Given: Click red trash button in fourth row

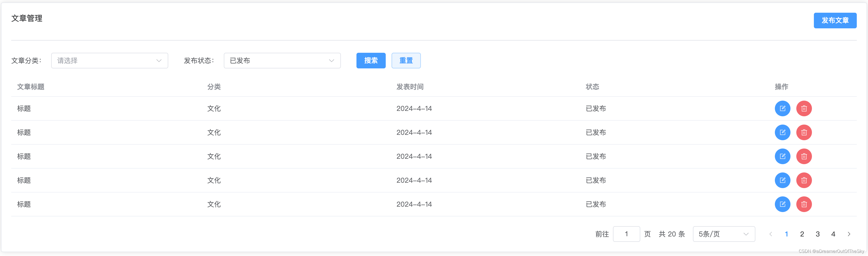Looking at the screenshot, I should tap(804, 180).
